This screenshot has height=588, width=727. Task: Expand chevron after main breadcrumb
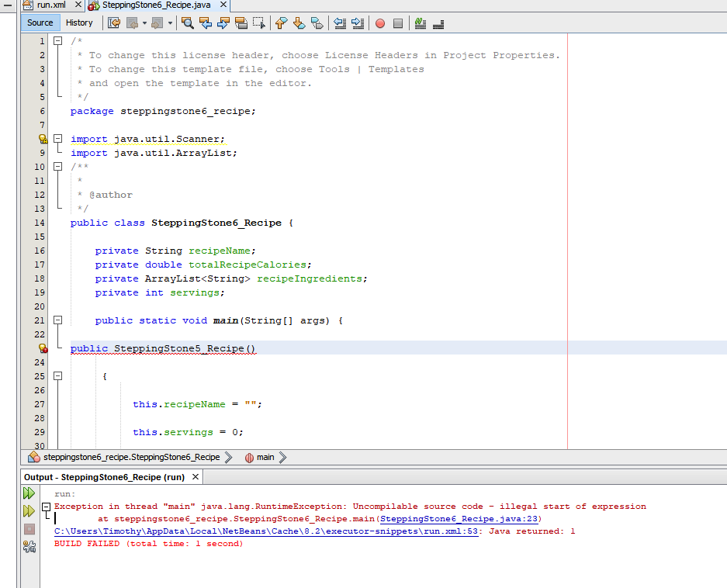click(x=283, y=457)
